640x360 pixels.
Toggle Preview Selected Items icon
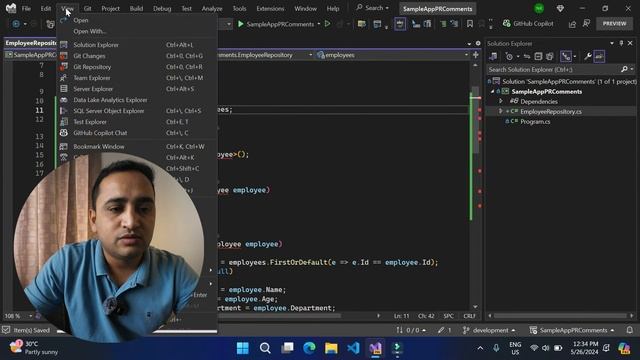pyautogui.click(x=599, y=56)
